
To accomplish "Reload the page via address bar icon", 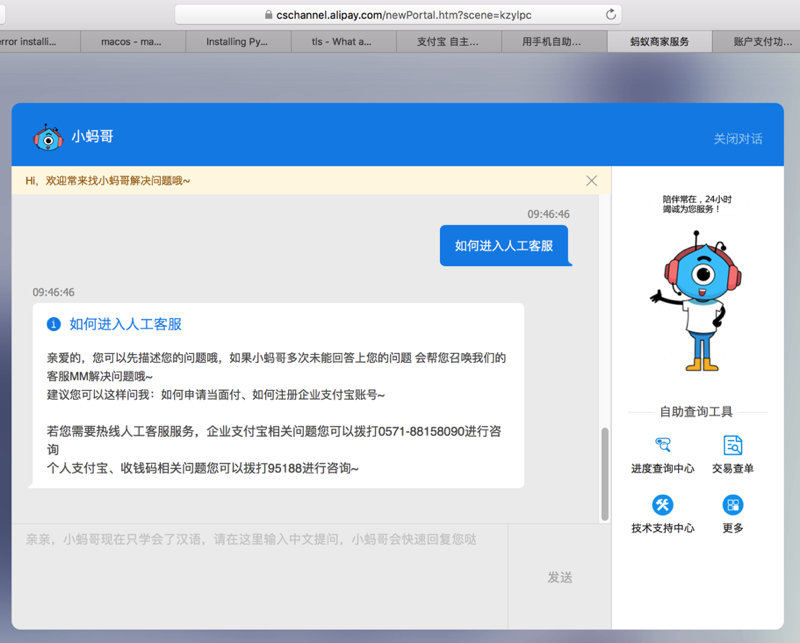I will 610,15.
